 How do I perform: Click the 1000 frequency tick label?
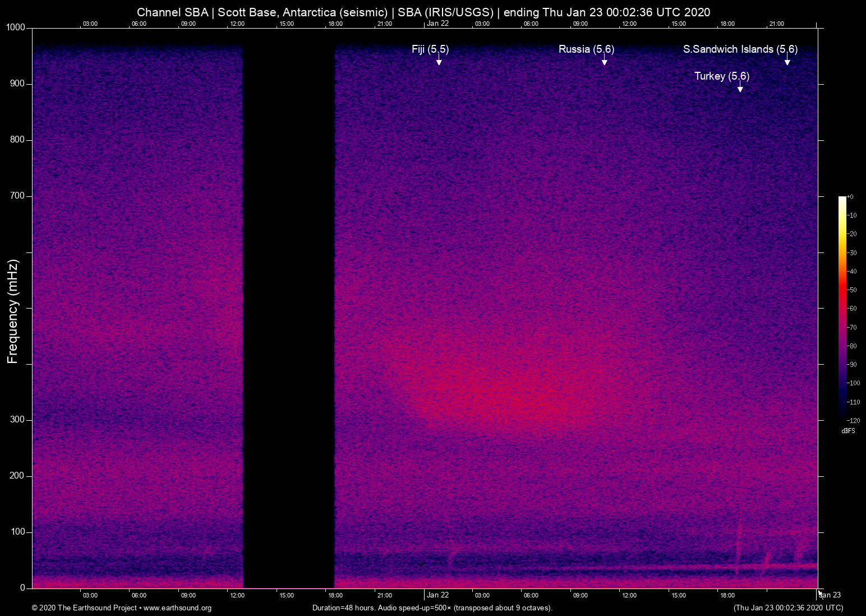tap(16, 27)
